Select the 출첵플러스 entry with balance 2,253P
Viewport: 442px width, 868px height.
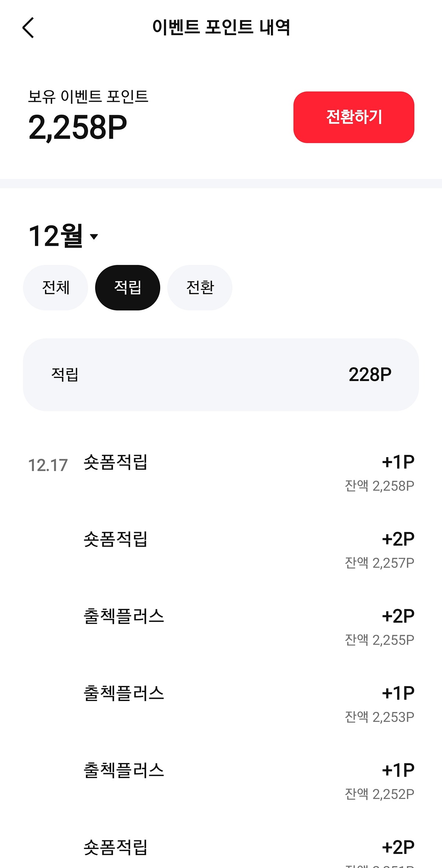pyautogui.click(x=221, y=704)
